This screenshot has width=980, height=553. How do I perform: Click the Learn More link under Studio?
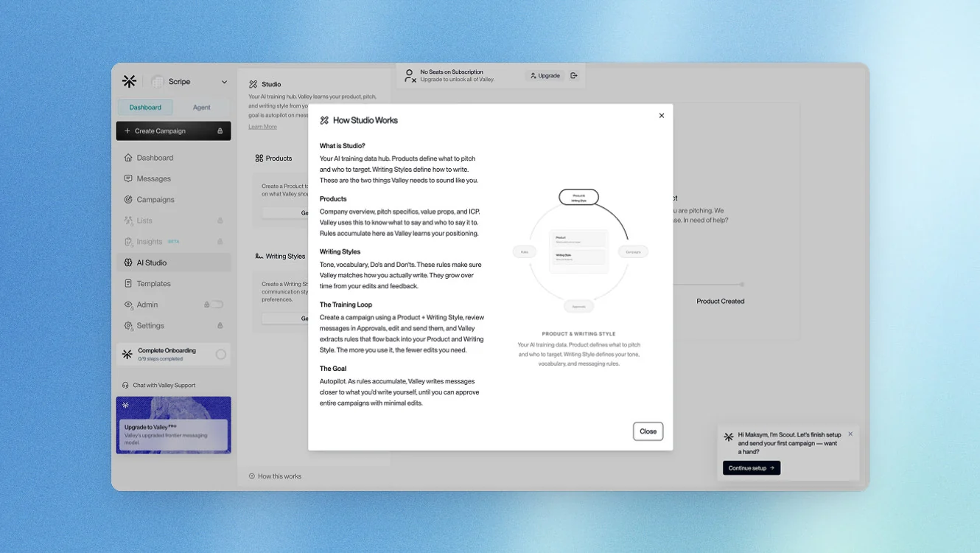[262, 127]
